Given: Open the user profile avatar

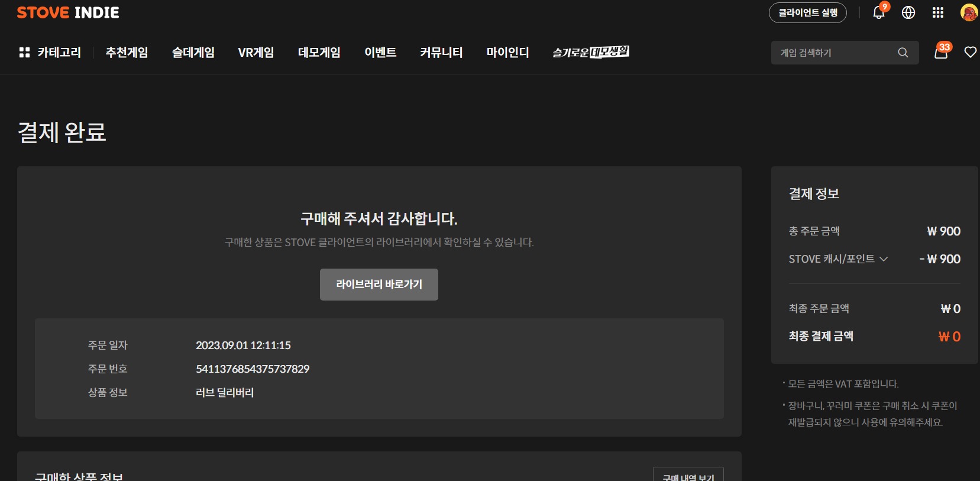Looking at the screenshot, I should [x=968, y=12].
